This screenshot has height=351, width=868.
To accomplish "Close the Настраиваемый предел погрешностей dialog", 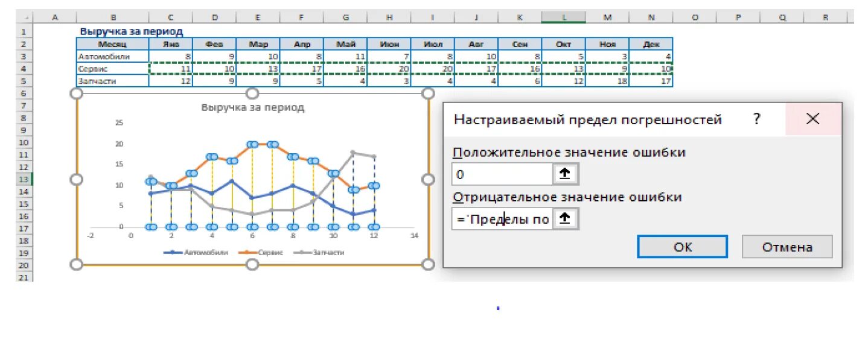I will coord(813,119).
